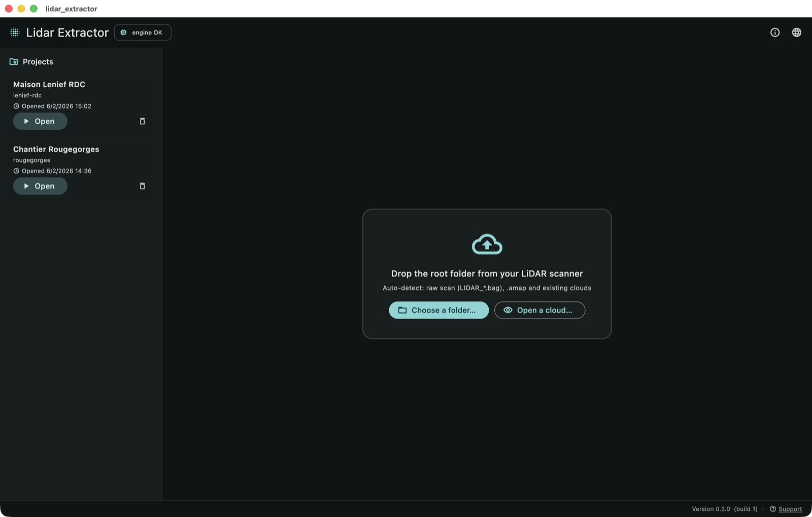
Task: Open the Support link
Action: coord(790,509)
